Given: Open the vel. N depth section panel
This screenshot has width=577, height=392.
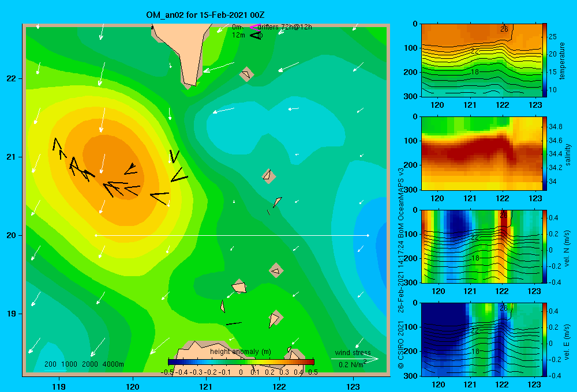Looking at the screenshot, I should [x=482, y=246].
